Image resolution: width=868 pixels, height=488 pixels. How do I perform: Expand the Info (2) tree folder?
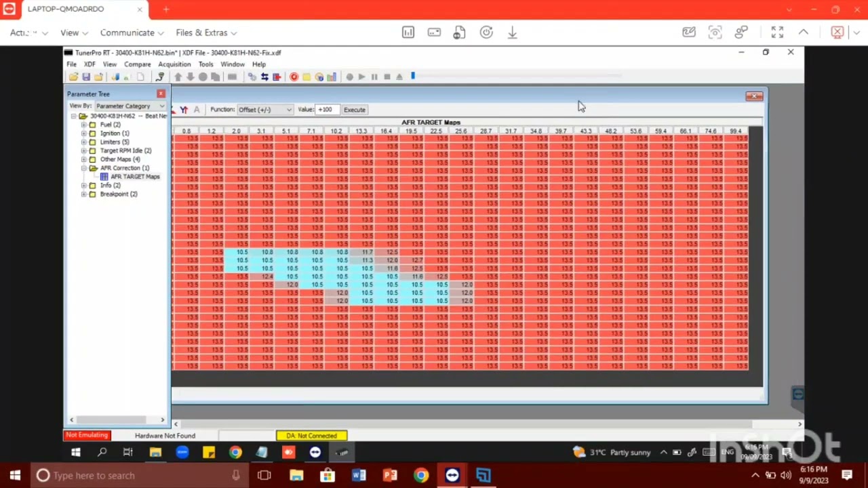(x=84, y=186)
